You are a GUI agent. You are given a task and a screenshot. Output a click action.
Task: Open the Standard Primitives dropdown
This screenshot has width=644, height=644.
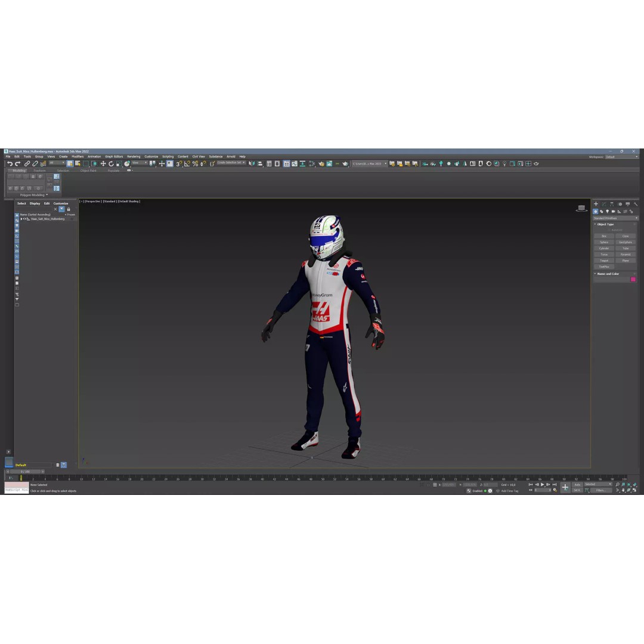(x=614, y=218)
